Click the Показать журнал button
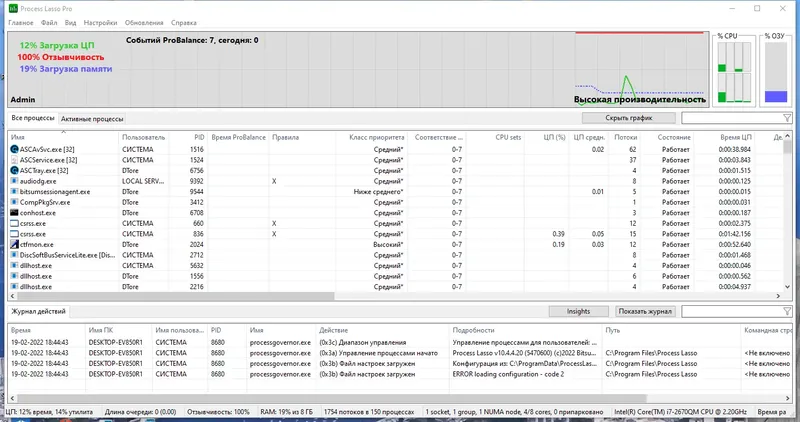The height and width of the screenshot is (422, 800). (x=645, y=311)
